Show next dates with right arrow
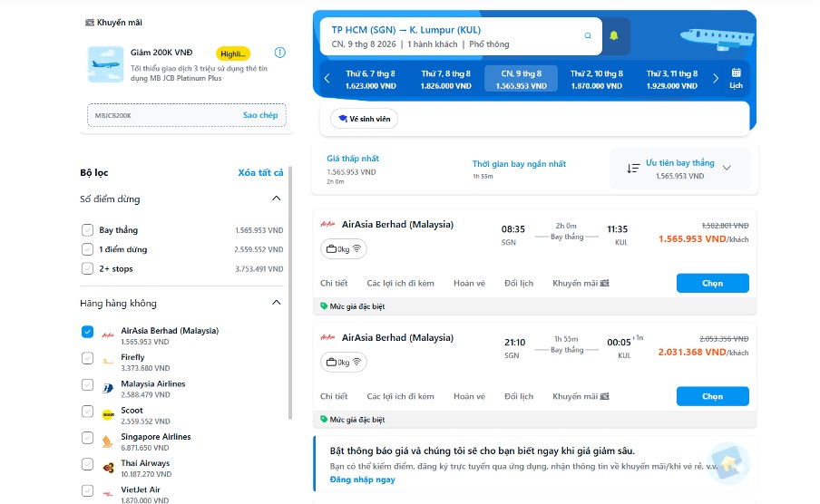This screenshot has height=504, width=820. 716,79
